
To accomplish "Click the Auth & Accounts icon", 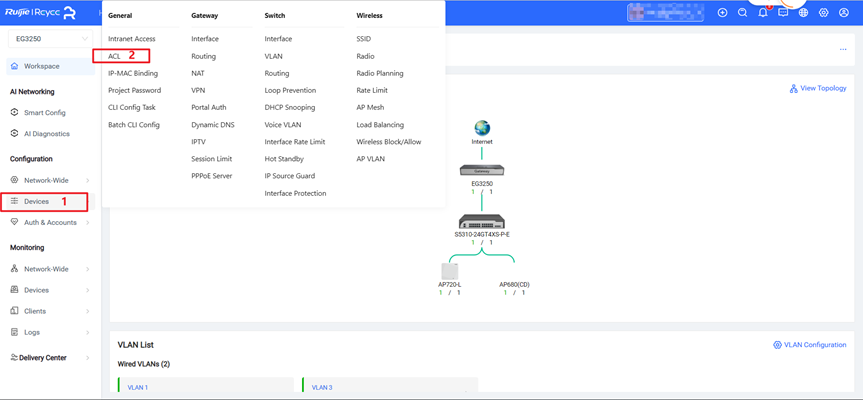I will coord(15,222).
